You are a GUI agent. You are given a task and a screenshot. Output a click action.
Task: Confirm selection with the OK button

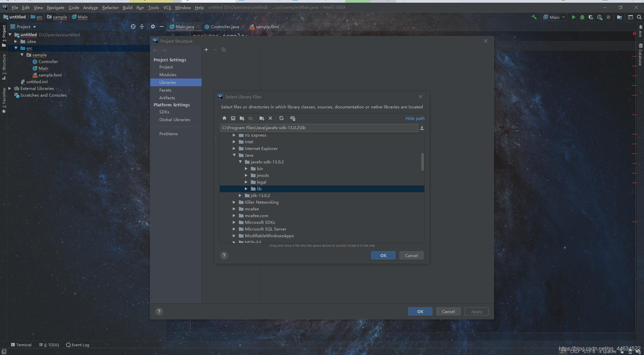(383, 255)
